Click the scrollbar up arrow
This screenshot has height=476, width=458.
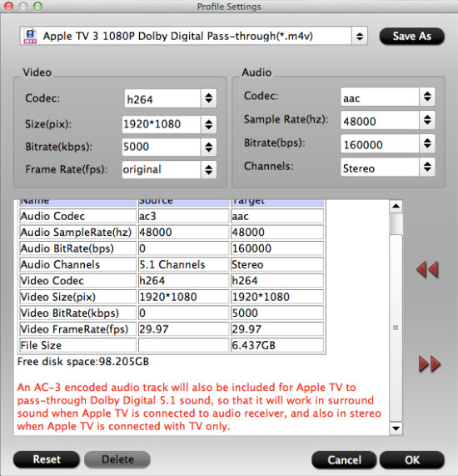396,206
